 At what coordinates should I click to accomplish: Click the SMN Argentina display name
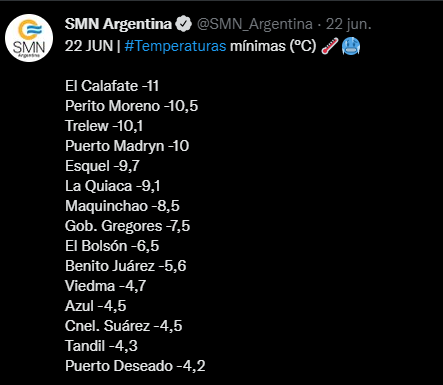[x=118, y=24]
